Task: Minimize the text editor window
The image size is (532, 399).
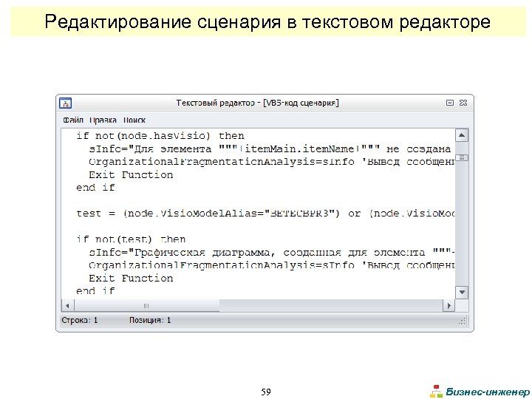Action: tap(450, 103)
